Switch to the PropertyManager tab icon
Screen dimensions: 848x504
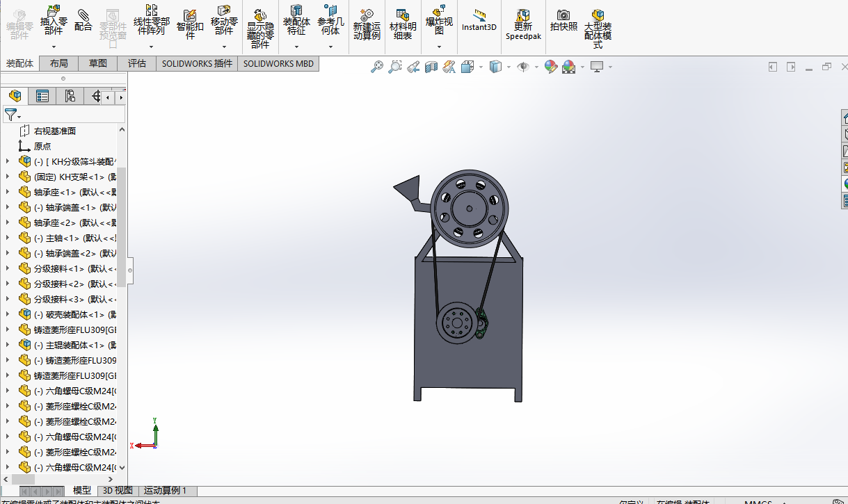tap(42, 96)
